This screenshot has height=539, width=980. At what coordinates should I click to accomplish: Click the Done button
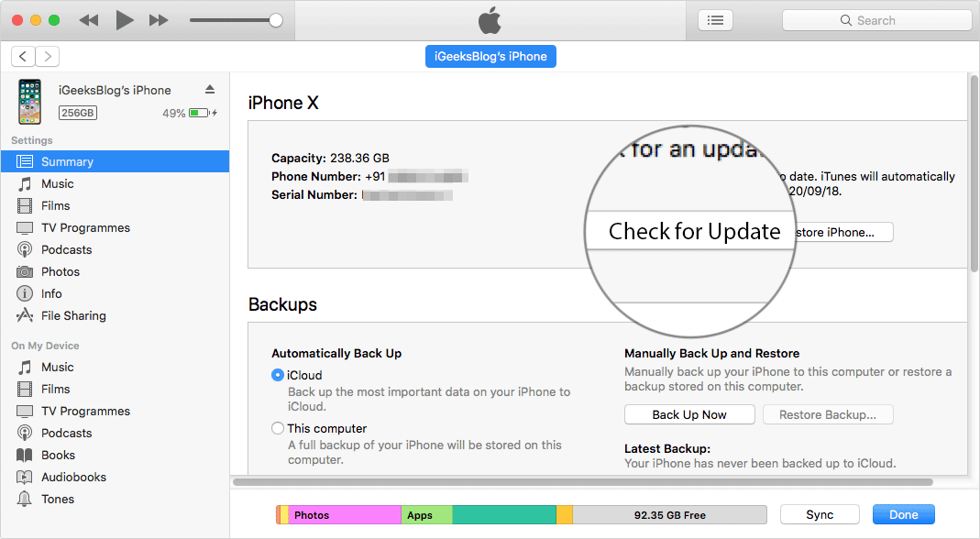click(903, 514)
